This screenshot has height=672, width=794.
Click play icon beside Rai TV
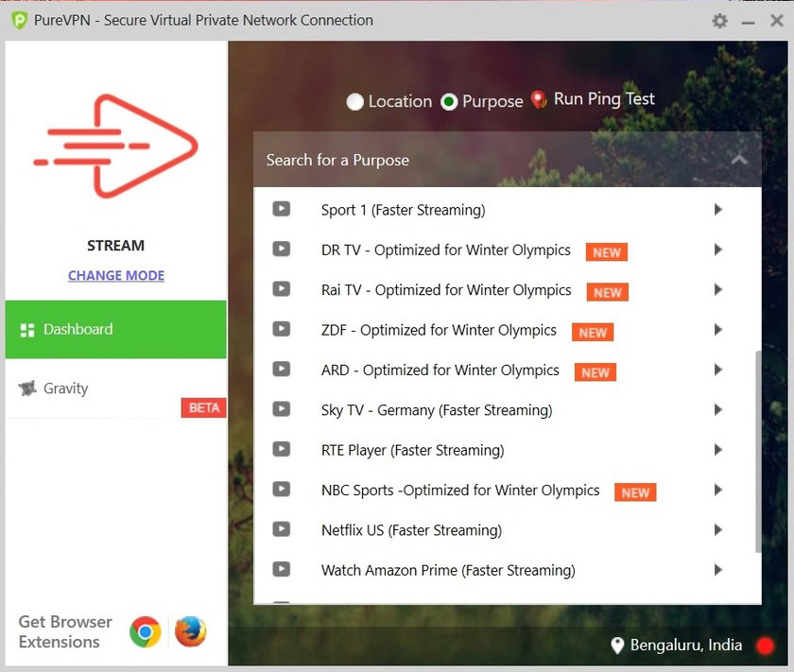click(x=281, y=288)
